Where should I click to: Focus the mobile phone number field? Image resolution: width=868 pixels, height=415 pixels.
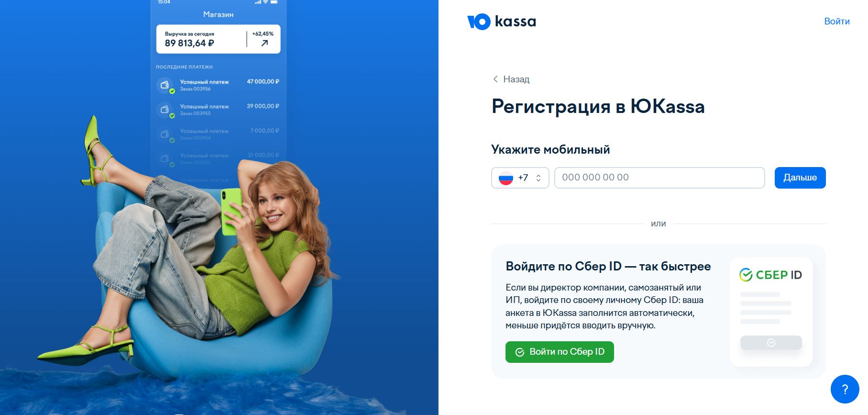point(659,178)
